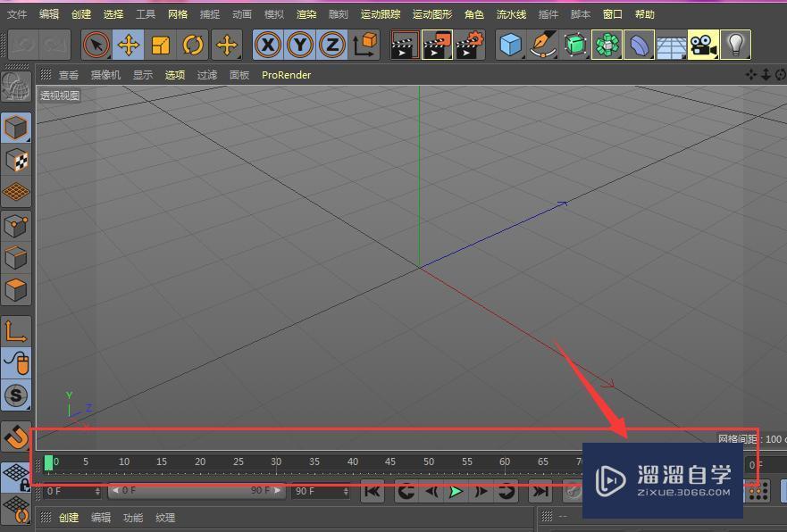Activate the Move tool
This screenshot has height=532, width=787.
(x=129, y=46)
